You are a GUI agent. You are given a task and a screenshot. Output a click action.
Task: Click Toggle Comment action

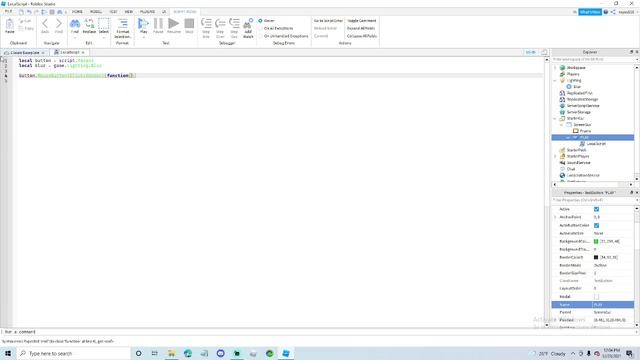click(362, 20)
